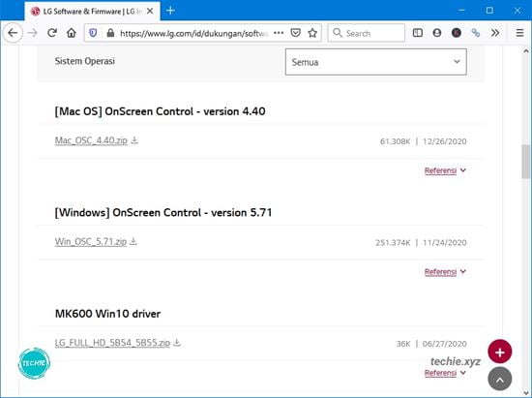Image resolution: width=532 pixels, height=398 pixels.
Task: Close the LG Software & Firmware tab
Action: click(150, 12)
